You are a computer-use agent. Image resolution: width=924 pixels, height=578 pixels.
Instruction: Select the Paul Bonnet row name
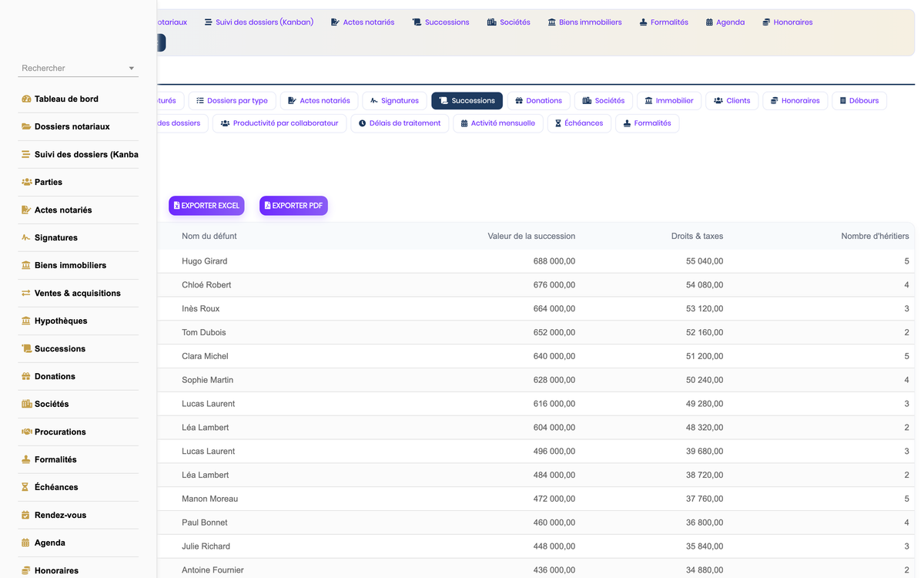point(205,523)
